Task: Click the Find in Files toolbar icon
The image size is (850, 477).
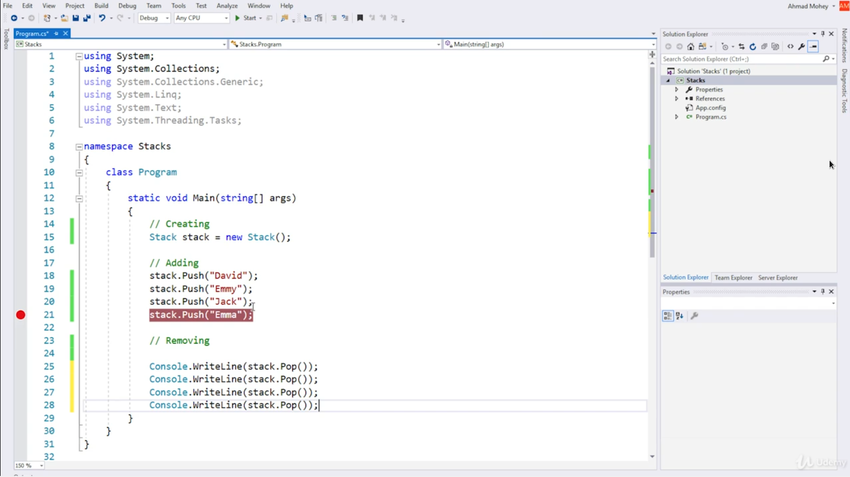Action: (x=284, y=18)
